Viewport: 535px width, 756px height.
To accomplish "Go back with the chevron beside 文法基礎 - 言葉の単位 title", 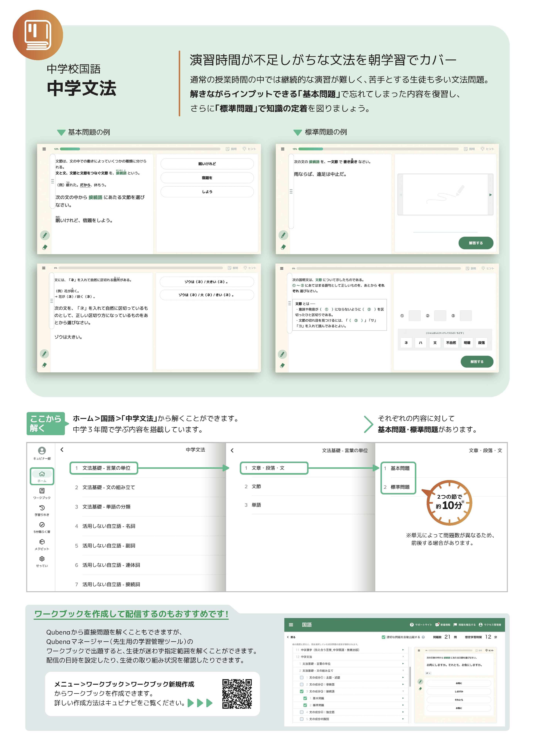I will (232, 450).
